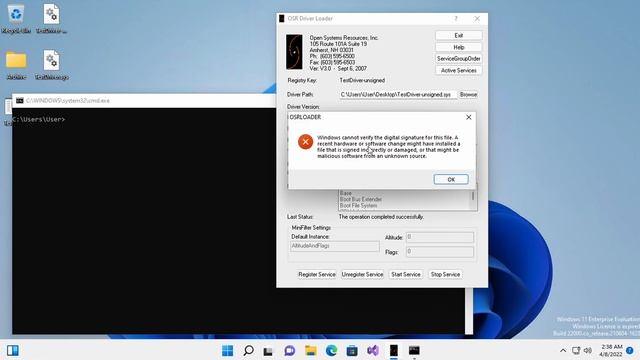Open Microsoft Store from the taskbar
The height and width of the screenshot is (360, 640).
pyautogui.click(x=352, y=350)
